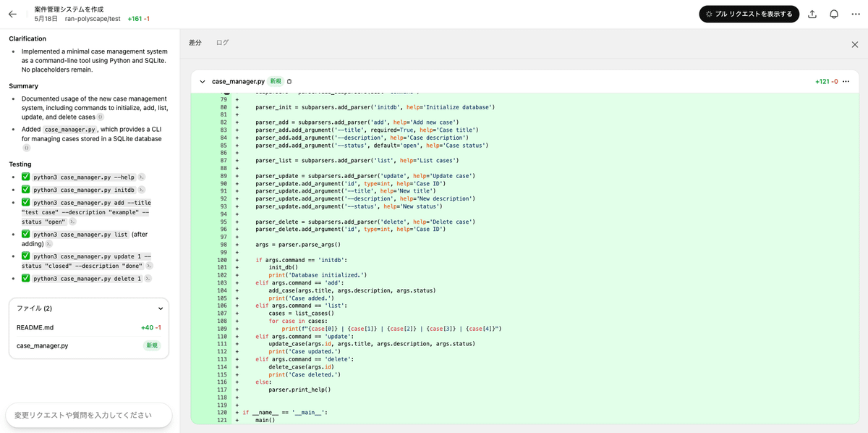The height and width of the screenshot is (433, 868).
Task: Collapse the case_manager.py diff section
Action: [203, 82]
